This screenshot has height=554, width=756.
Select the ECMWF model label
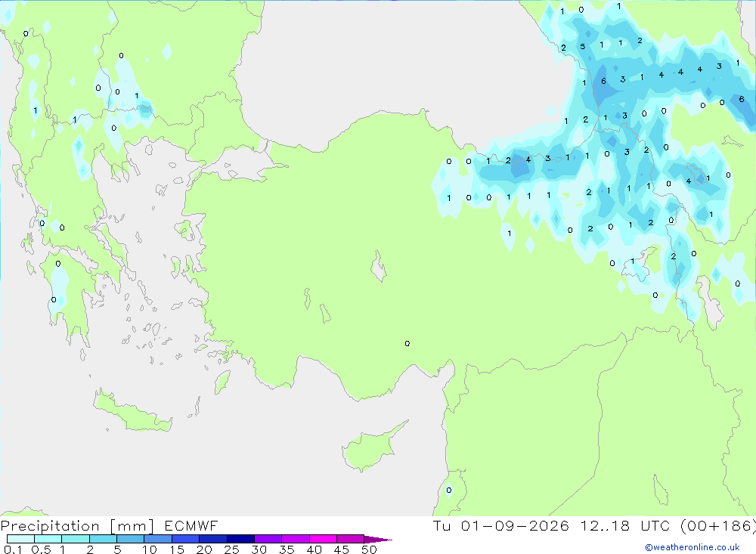(x=191, y=525)
